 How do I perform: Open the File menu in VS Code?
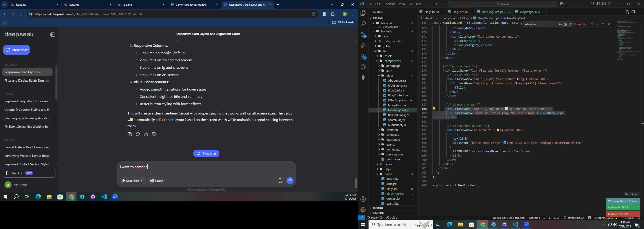[x=369, y=4]
